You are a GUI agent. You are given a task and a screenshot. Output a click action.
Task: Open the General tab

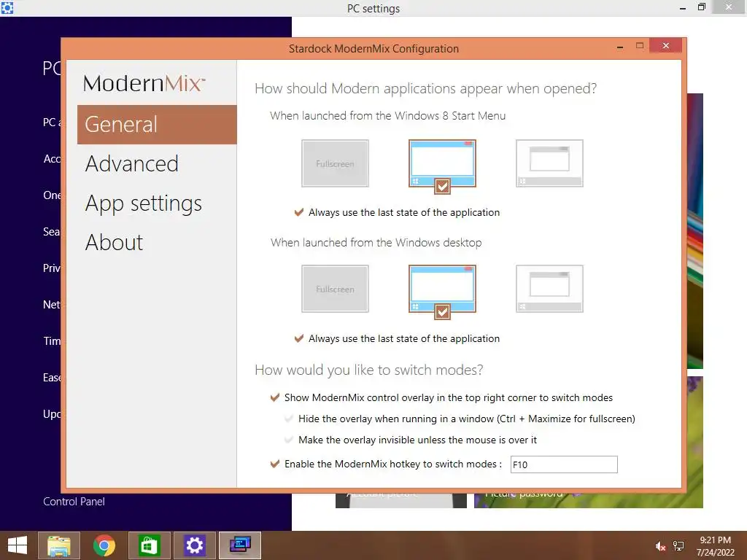tap(157, 124)
